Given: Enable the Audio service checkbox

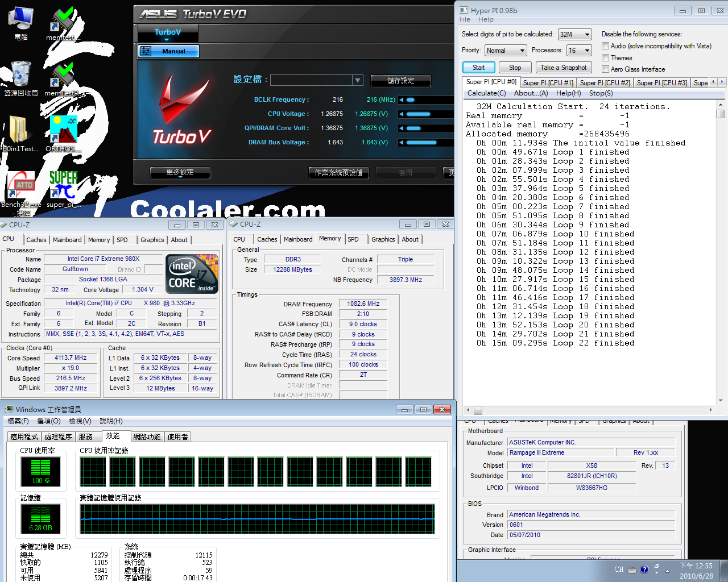Looking at the screenshot, I should click(605, 46).
